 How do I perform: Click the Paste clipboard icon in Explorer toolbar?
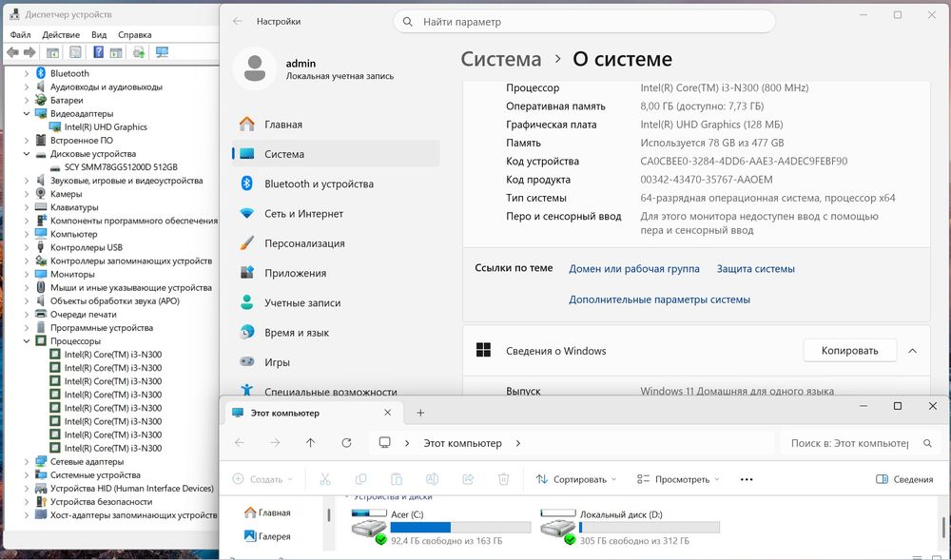(x=396, y=479)
